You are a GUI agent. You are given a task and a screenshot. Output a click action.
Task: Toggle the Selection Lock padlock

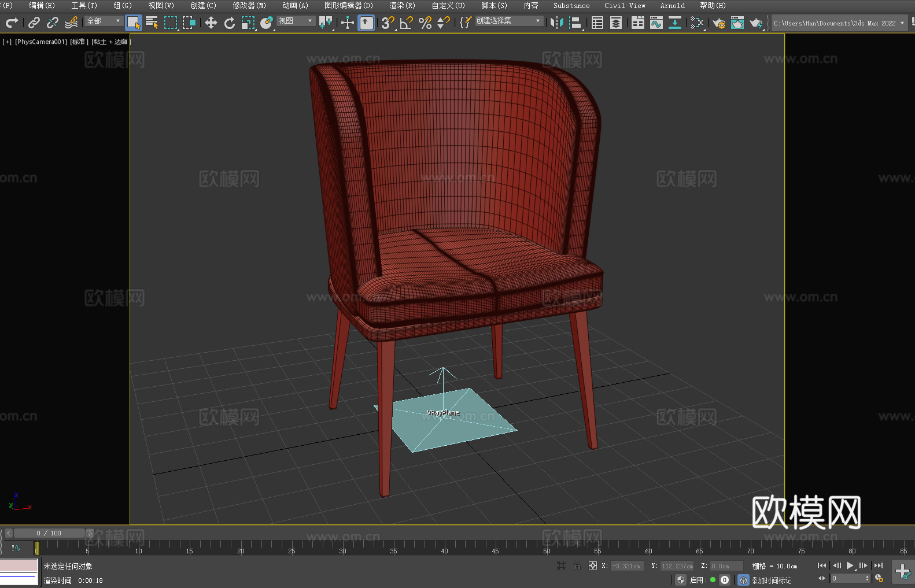click(577, 565)
